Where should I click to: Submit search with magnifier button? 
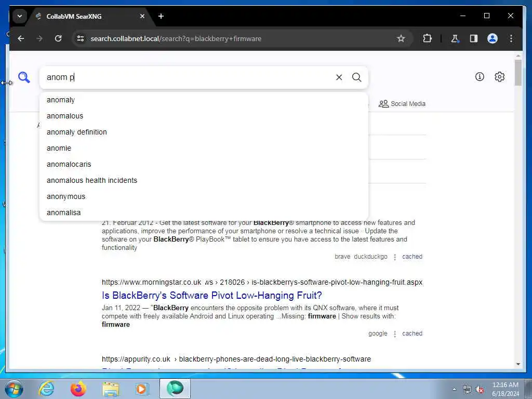(356, 77)
